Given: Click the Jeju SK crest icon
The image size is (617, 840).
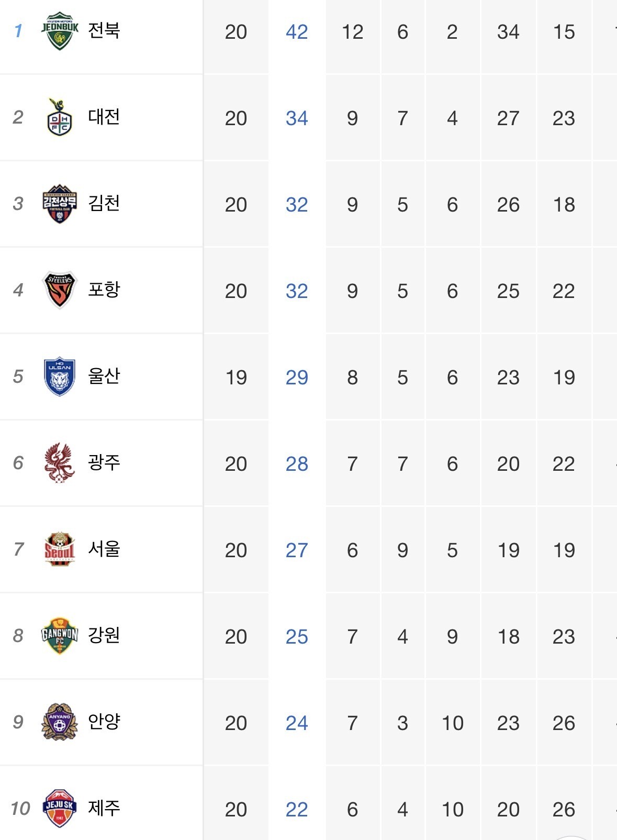Looking at the screenshot, I should tap(60, 808).
